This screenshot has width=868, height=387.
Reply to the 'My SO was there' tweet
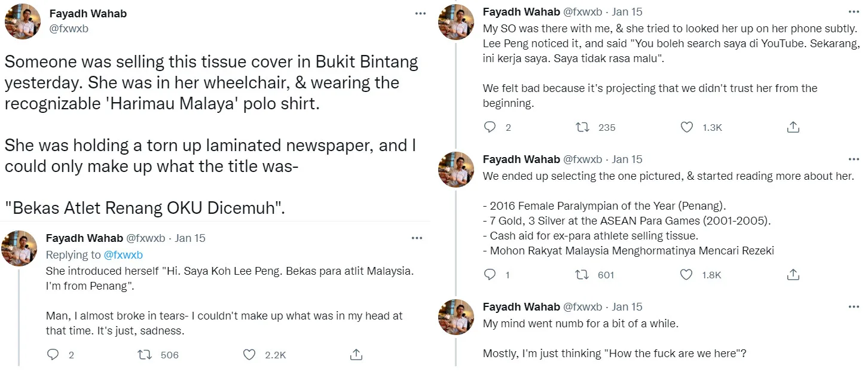click(490, 127)
